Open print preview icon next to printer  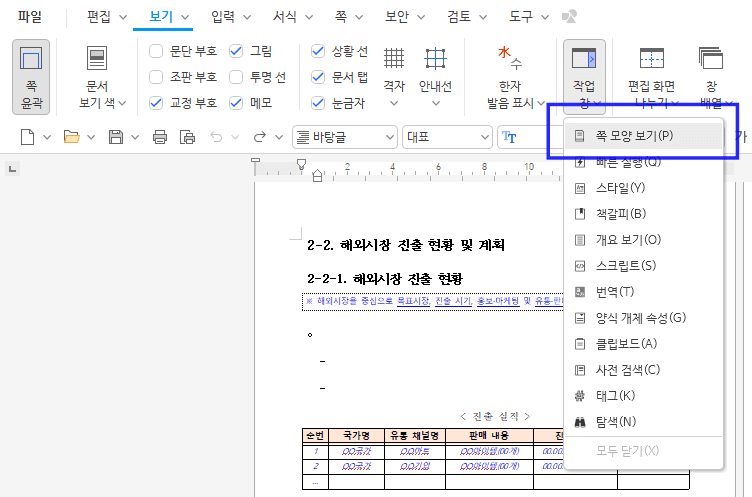click(x=187, y=137)
